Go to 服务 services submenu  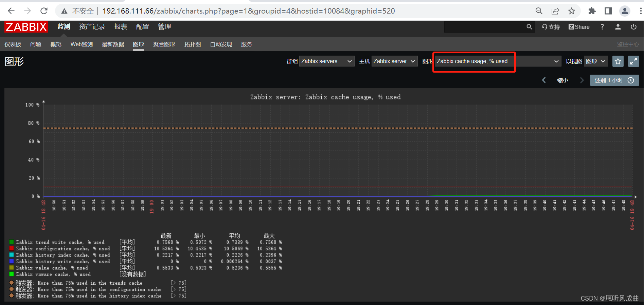pyautogui.click(x=247, y=44)
